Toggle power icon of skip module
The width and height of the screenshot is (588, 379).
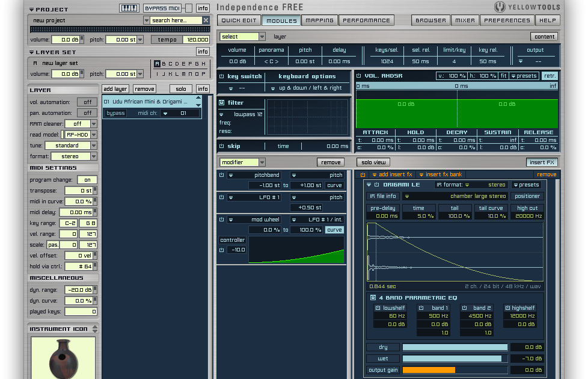[x=222, y=146]
